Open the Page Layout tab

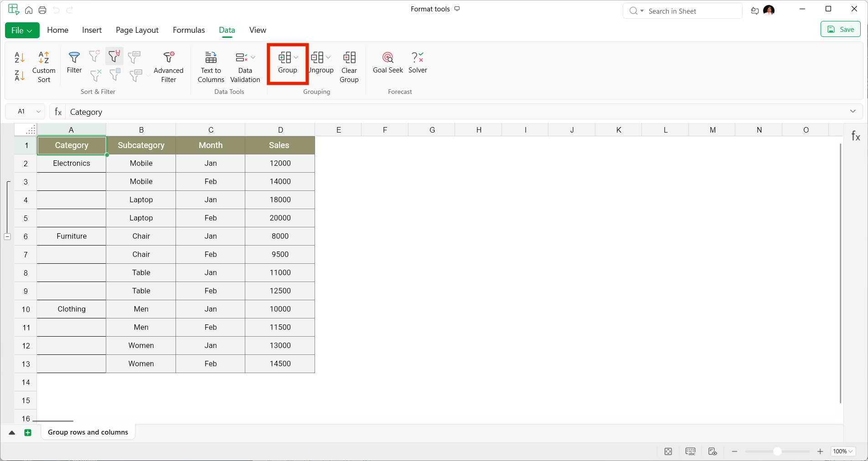coord(137,30)
